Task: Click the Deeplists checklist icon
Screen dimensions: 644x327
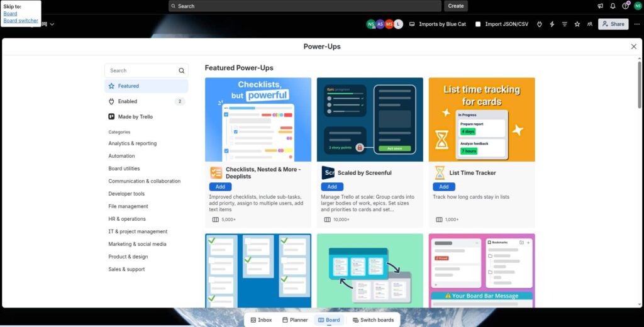Action: tap(216, 172)
